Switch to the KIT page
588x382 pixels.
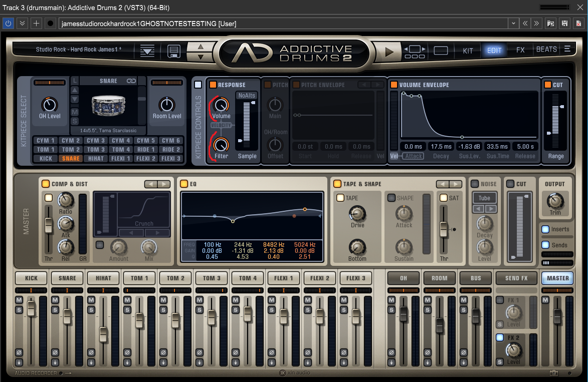pyautogui.click(x=468, y=50)
